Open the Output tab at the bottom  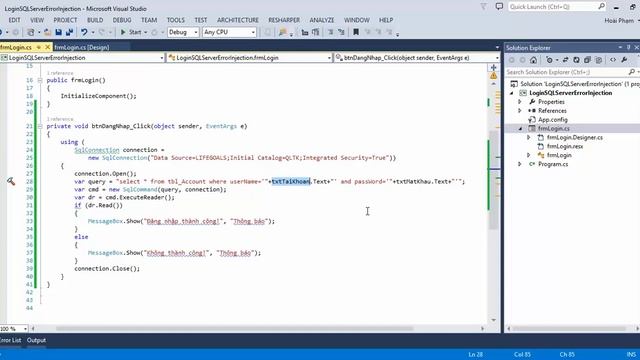(36, 340)
